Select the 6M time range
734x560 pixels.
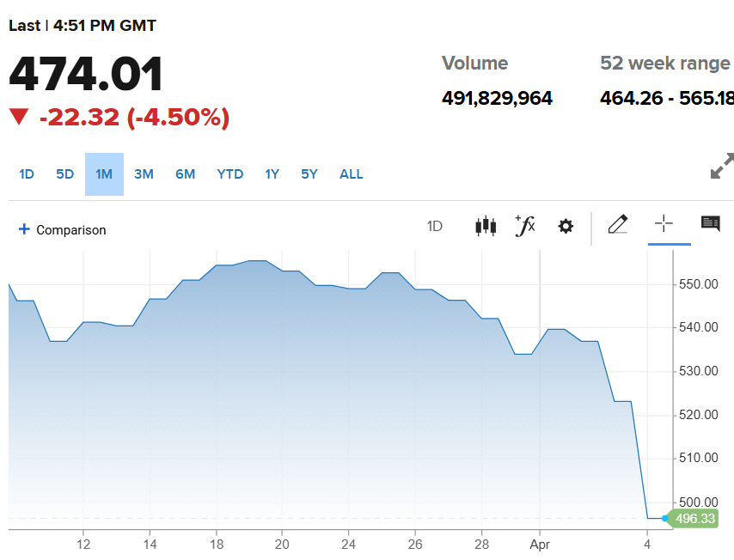186,174
